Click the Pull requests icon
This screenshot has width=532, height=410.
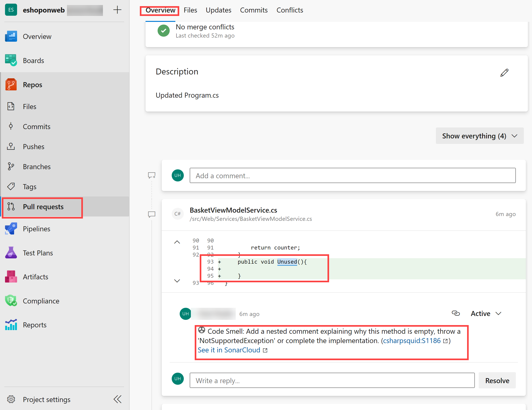click(11, 207)
